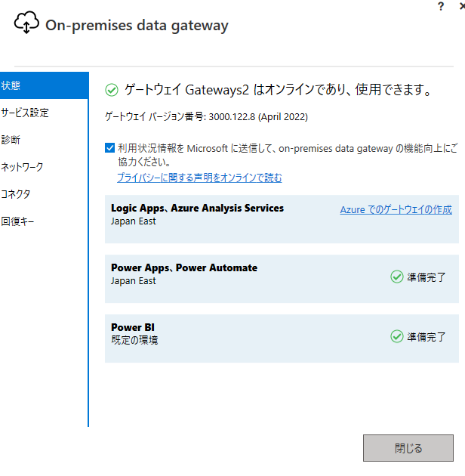Image resolution: width=465 pixels, height=476 pixels.
Task: Click the cloud upload gateway logo icon
Action: pos(26,23)
